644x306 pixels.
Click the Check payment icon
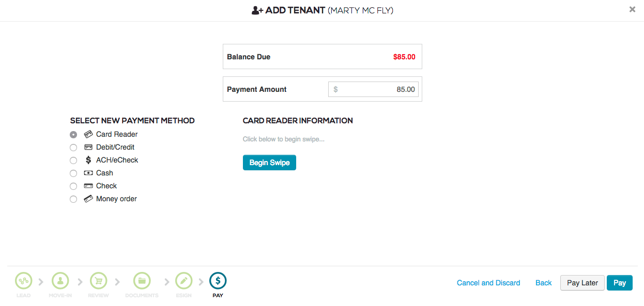point(87,186)
